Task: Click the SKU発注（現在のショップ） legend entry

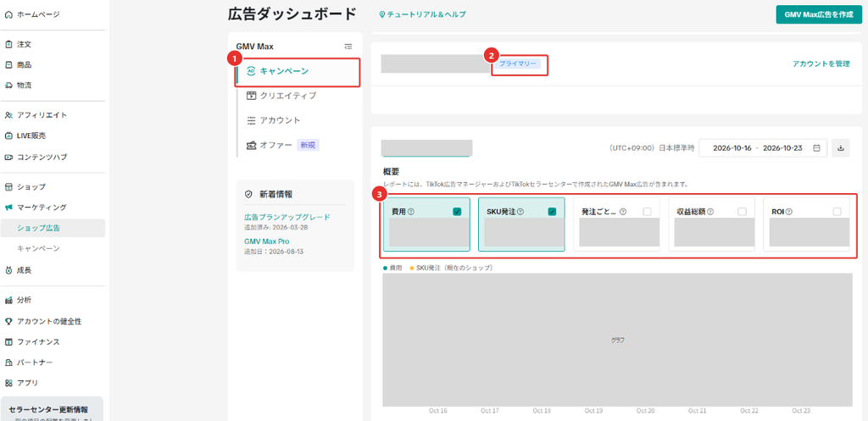Action: pos(451,268)
